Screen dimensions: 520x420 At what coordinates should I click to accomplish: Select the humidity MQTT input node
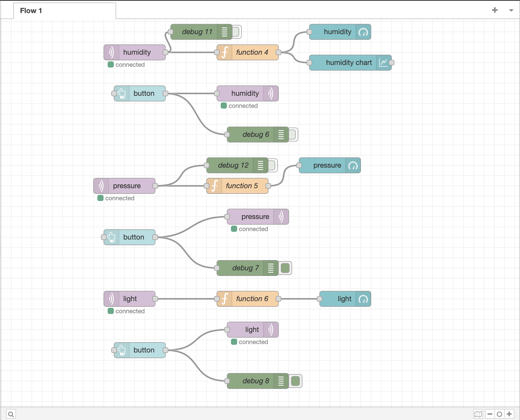pos(135,52)
